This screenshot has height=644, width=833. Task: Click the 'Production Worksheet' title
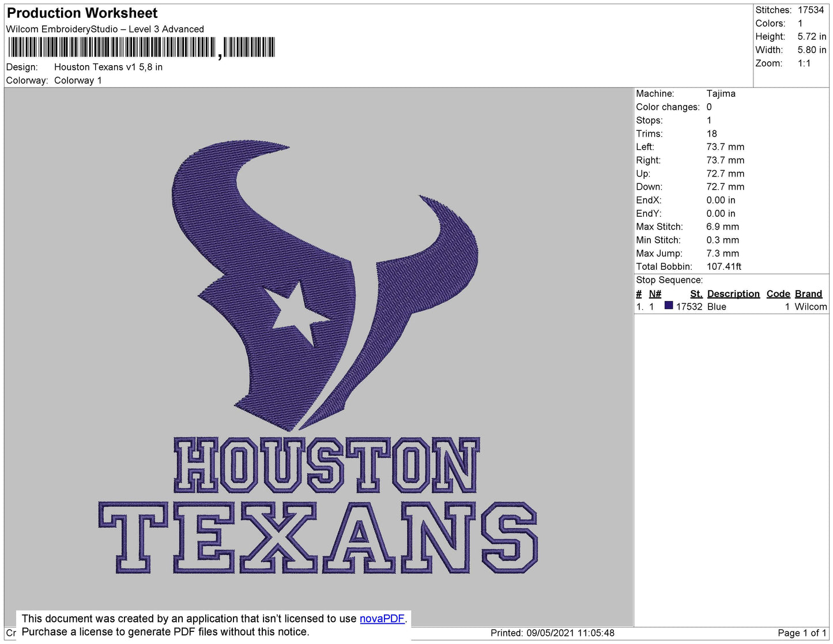click(82, 13)
